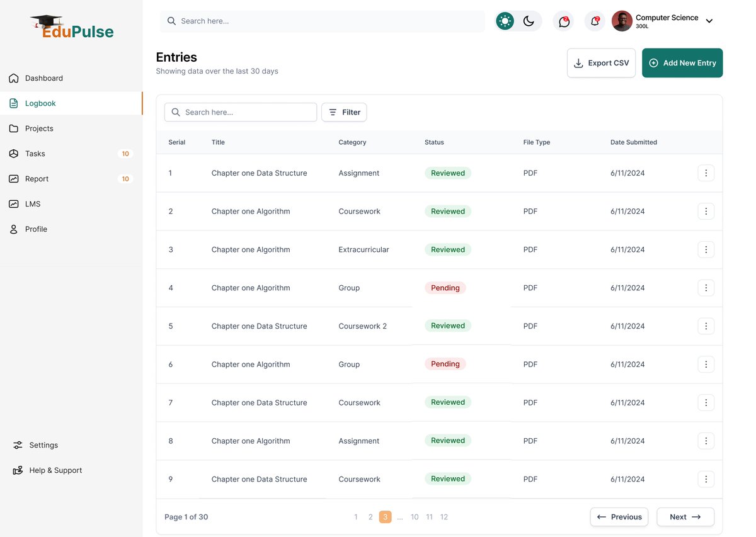
Task: Click the Previous page button
Action: [619, 517]
